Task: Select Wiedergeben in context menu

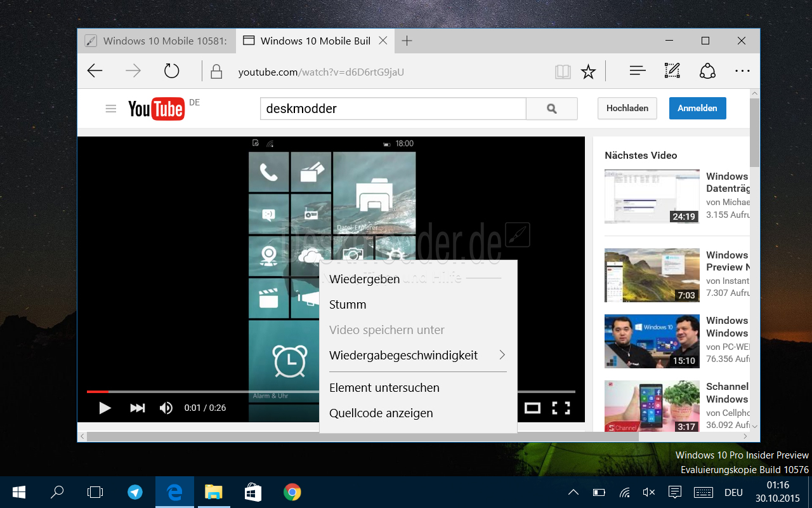Action: click(x=419, y=279)
